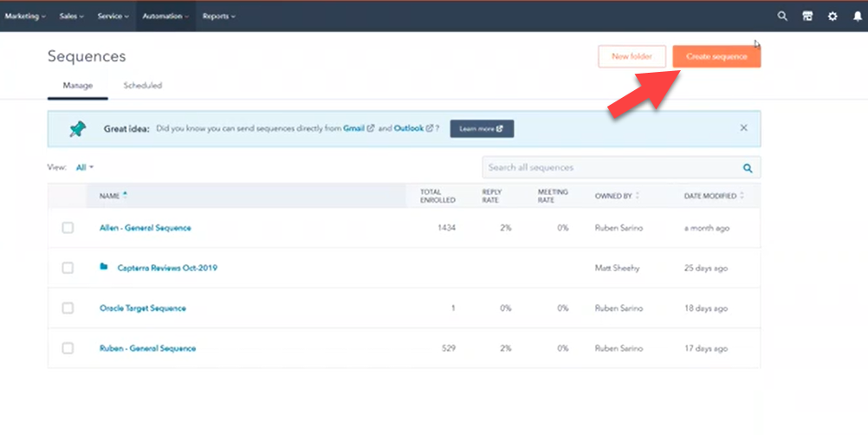Tick checkbox for Allen - General Sequence

68,227
